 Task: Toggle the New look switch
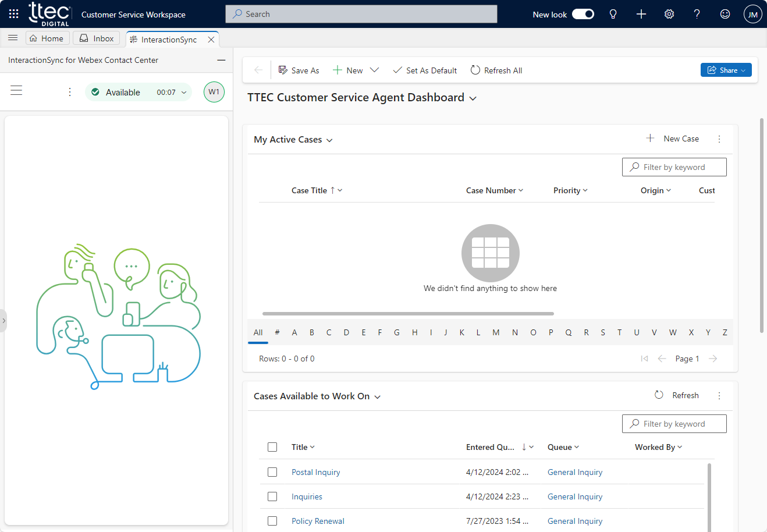tap(583, 14)
